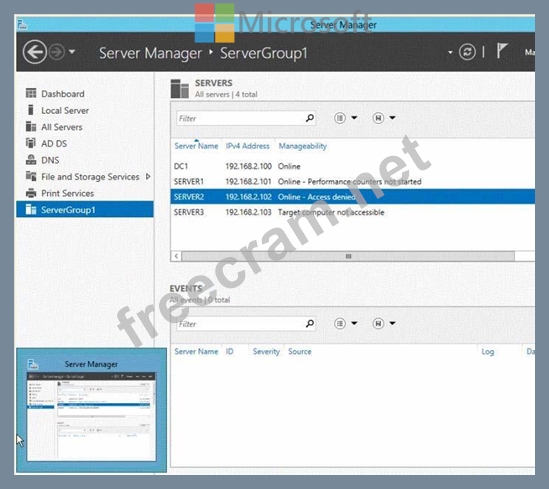
Task: Sort events by Server Name column
Action: pyautogui.click(x=196, y=351)
